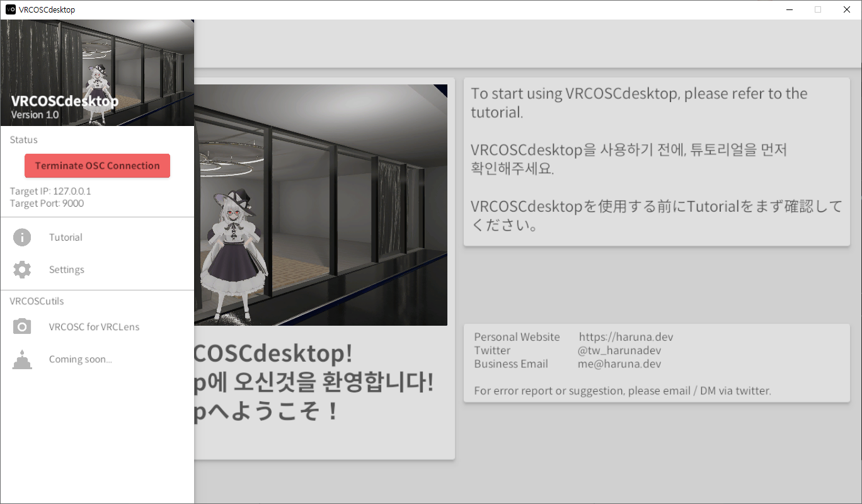This screenshot has width=862, height=504.
Task: Open Tutorial using the info icon
Action: (22, 237)
